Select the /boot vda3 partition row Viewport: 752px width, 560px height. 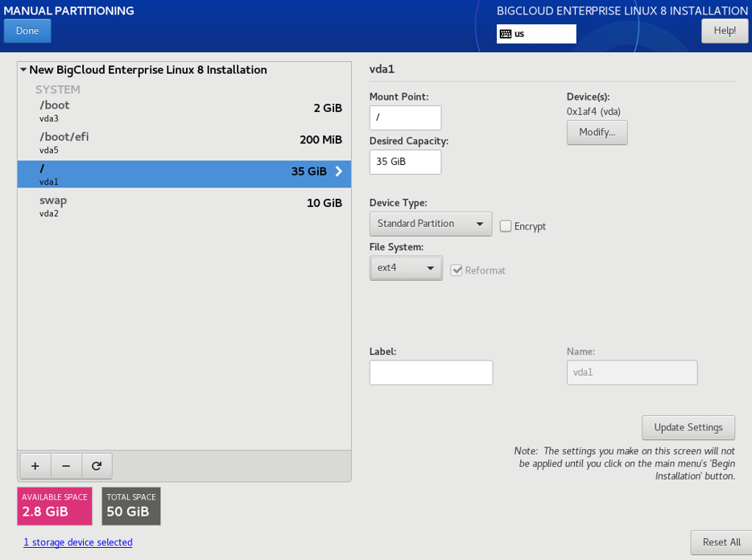click(x=184, y=112)
